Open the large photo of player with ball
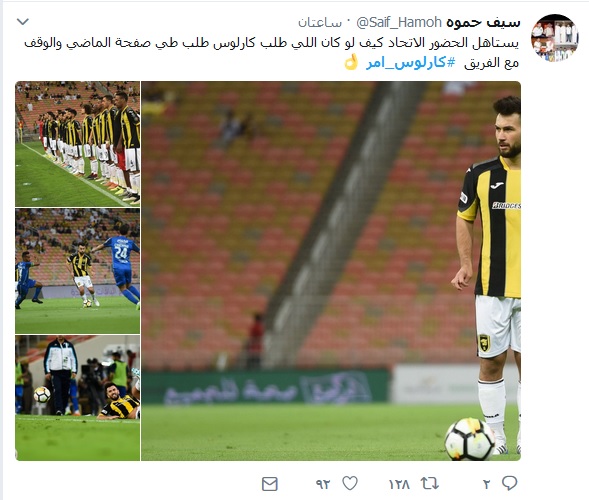This screenshot has width=589, height=500. pos(331,271)
